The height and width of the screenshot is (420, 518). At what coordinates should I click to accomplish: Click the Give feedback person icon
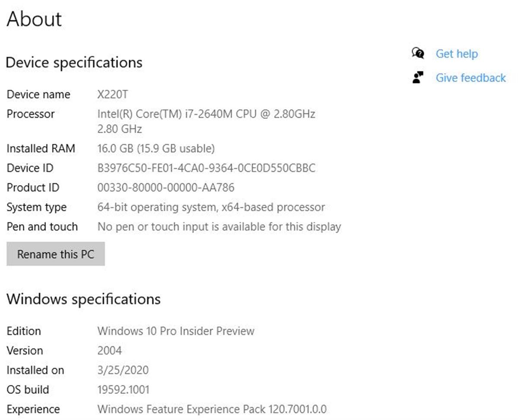point(418,77)
